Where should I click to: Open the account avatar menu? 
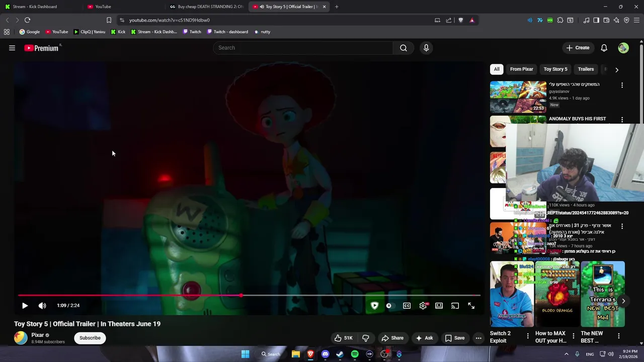pyautogui.click(x=623, y=48)
